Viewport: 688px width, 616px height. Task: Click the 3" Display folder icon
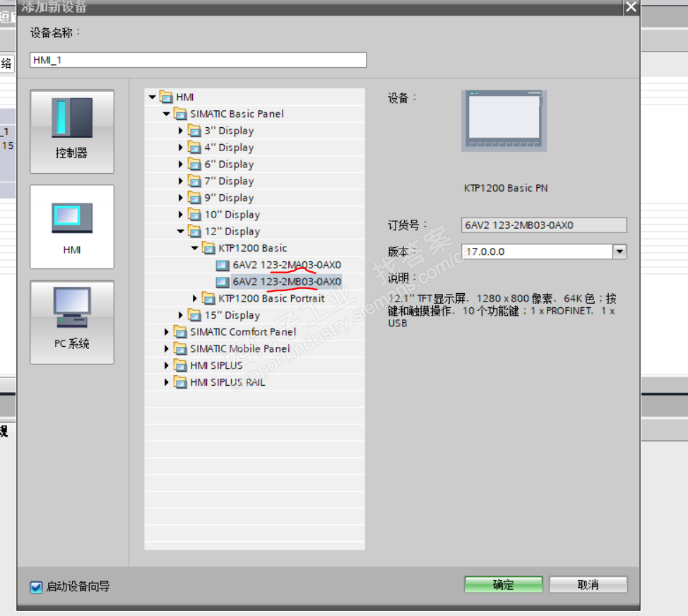tap(194, 131)
